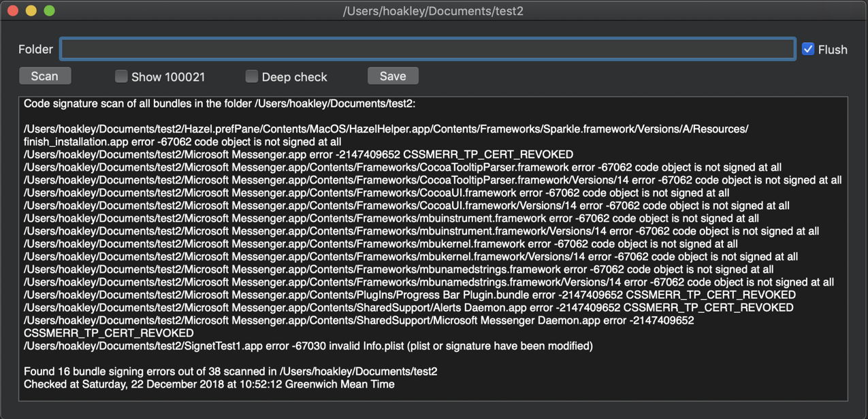The image size is (868, 419).
Task: Turn on the Deep check option
Action: [252, 76]
